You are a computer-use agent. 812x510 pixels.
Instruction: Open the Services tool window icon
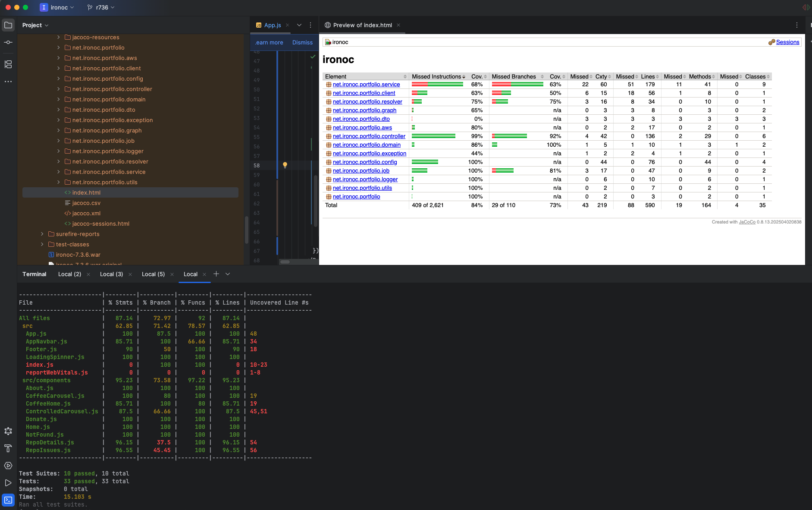[x=8, y=466]
